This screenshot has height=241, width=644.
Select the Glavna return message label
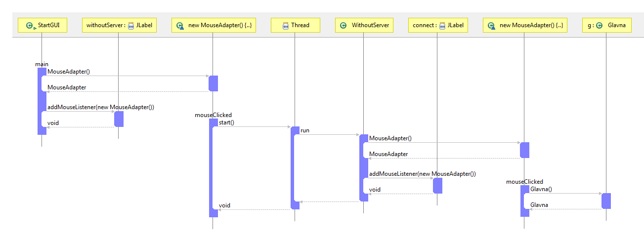539,205
